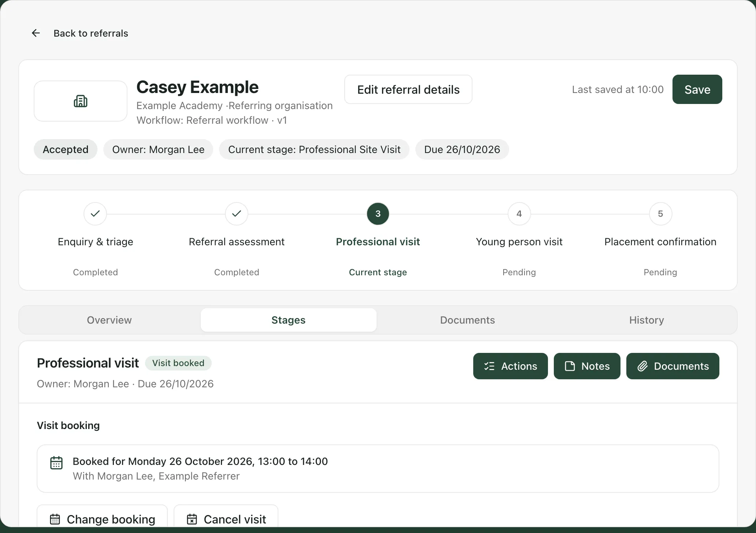This screenshot has width=756, height=533.
Task: Switch to the Overview tab
Action: tap(109, 320)
